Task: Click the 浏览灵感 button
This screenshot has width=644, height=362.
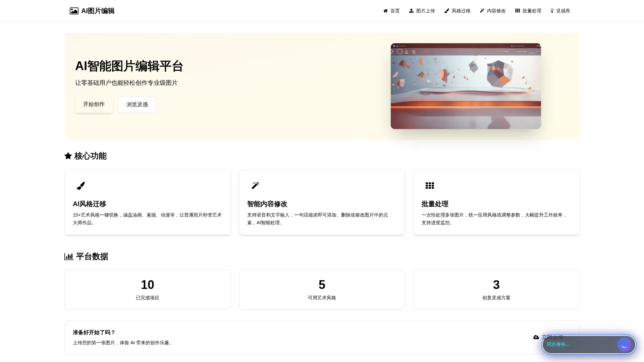Action: 137,104
